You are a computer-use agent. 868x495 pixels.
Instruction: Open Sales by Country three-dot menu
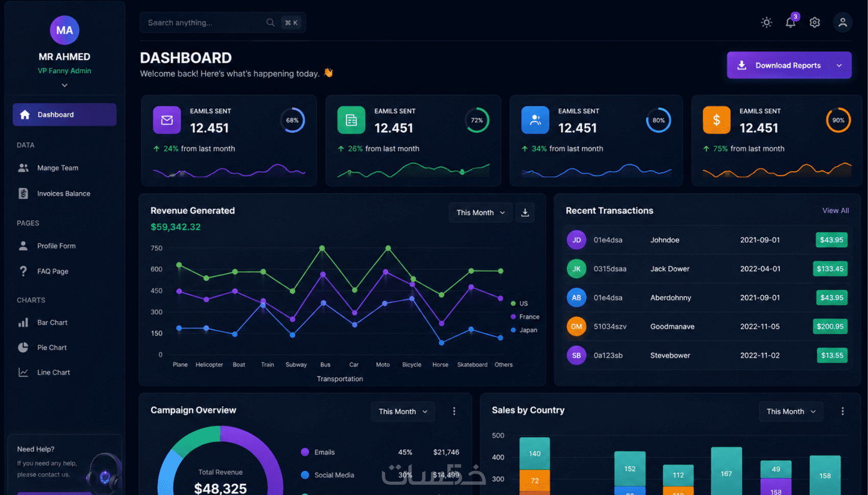pos(842,411)
